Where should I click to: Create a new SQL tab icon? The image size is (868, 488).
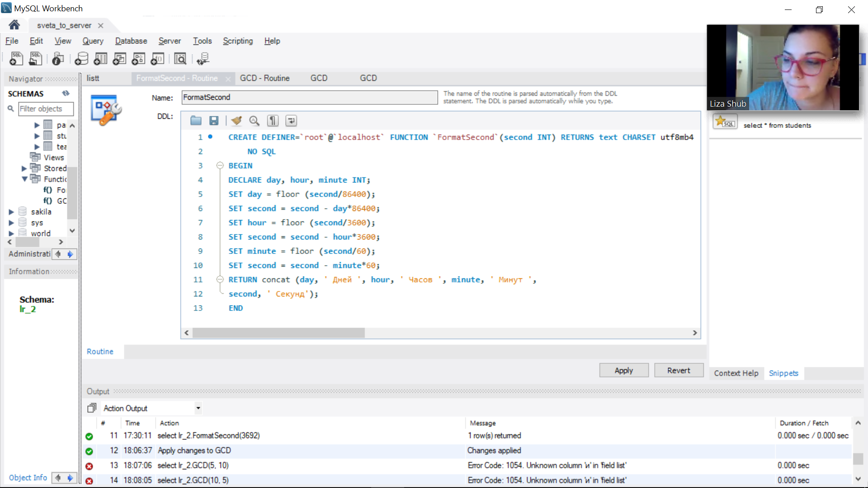(x=16, y=58)
